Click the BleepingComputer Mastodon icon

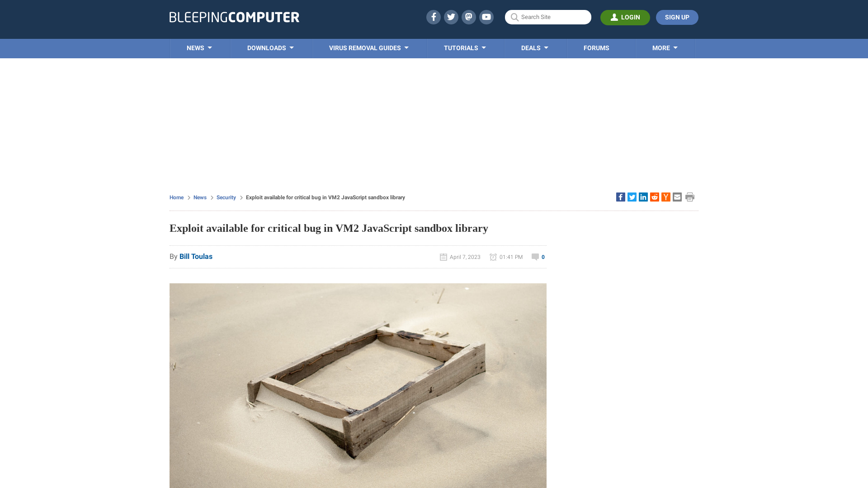[468, 17]
